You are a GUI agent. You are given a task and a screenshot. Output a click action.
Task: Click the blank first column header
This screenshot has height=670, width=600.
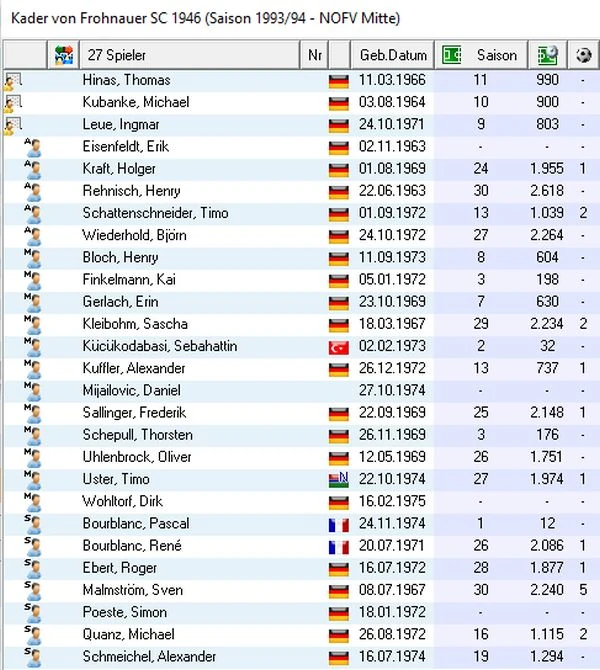[x=25, y=55]
